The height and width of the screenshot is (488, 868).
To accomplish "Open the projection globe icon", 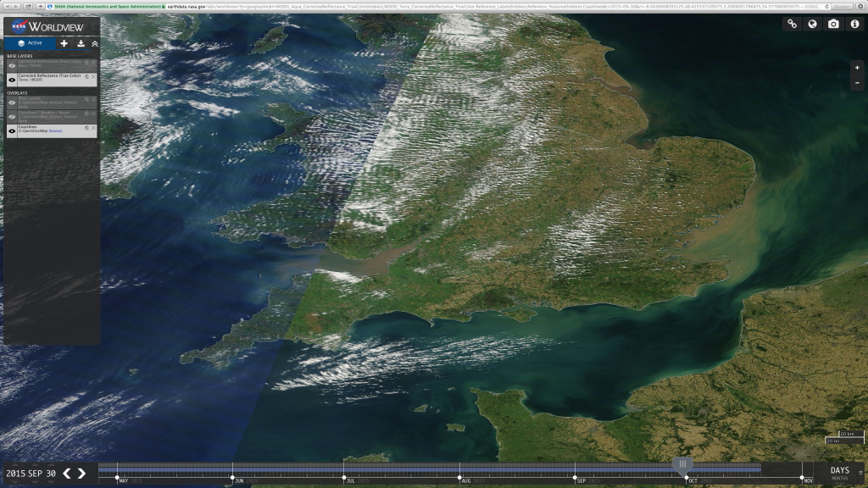I will click(813, 24).
